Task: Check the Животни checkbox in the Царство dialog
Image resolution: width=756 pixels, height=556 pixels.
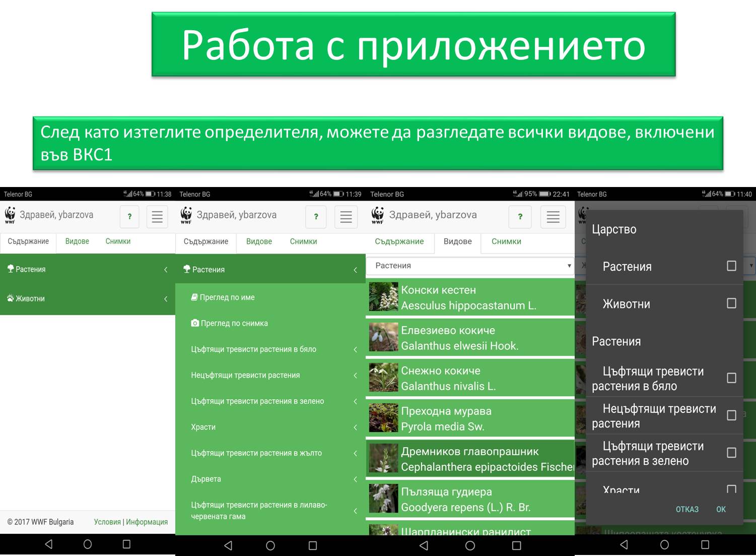Action: click(731, 303)
